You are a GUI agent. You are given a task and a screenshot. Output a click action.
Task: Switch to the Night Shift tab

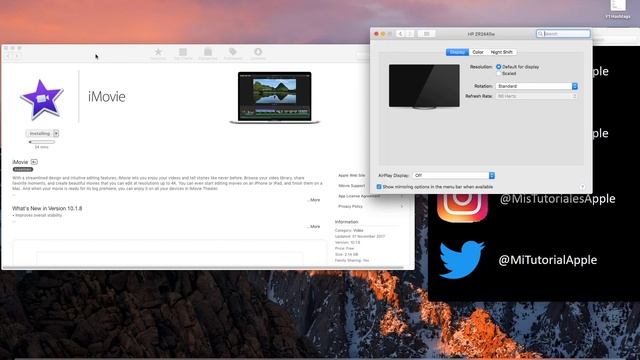[502, 52]
